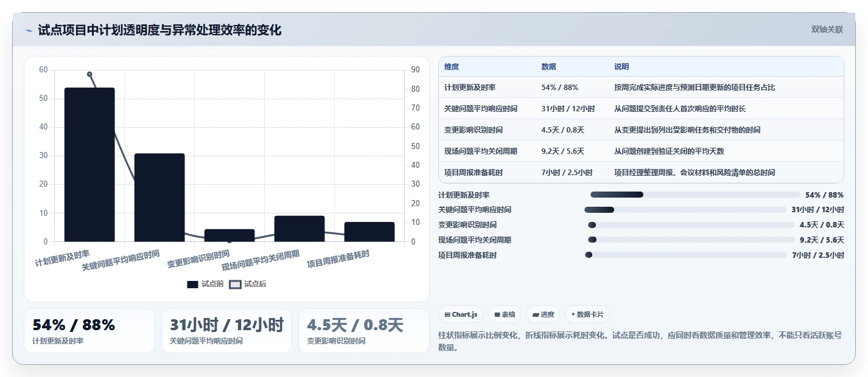The height and width of the screenshot is (377, 868).
Task: Click the 计划更新及时率 cell in the table
Action: (470, 88)
